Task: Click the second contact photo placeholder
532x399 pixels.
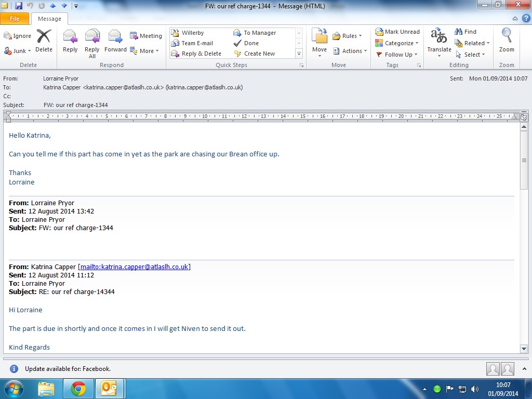Action: [508, 369]
